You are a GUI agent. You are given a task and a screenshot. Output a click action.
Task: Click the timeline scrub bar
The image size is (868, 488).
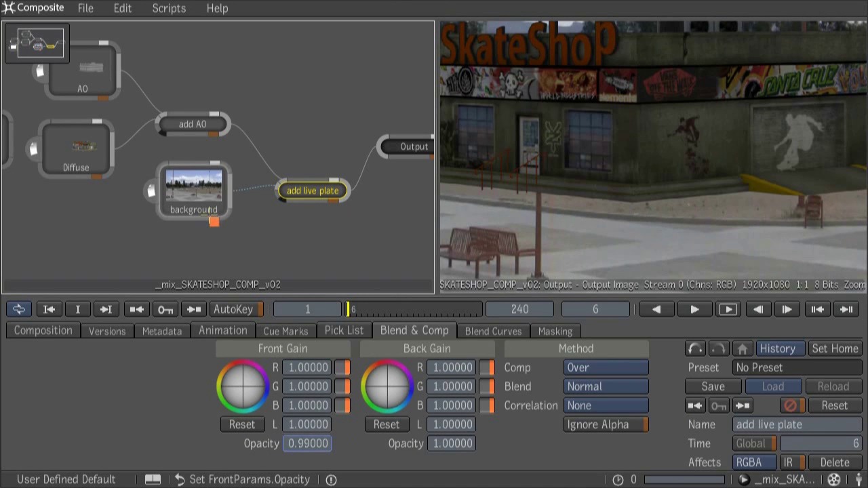pyautogui.click(x=414, y=309)
